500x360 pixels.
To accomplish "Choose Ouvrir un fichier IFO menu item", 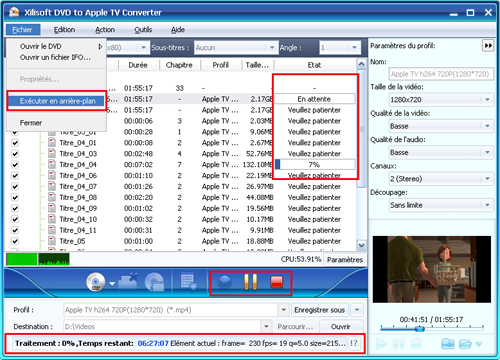I will (55, 57).
